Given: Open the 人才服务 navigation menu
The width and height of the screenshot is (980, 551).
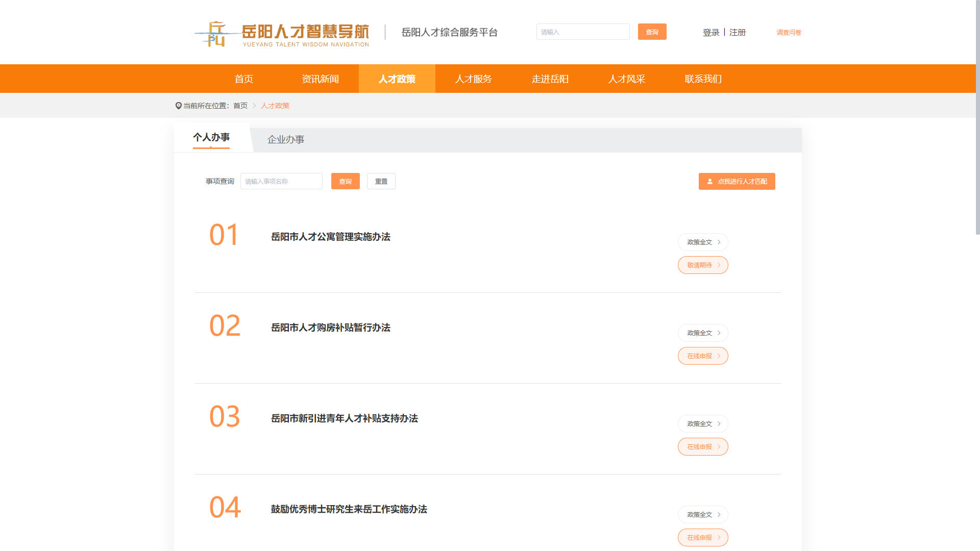Looking at the screenshot, I should click(x=473, y=79).
